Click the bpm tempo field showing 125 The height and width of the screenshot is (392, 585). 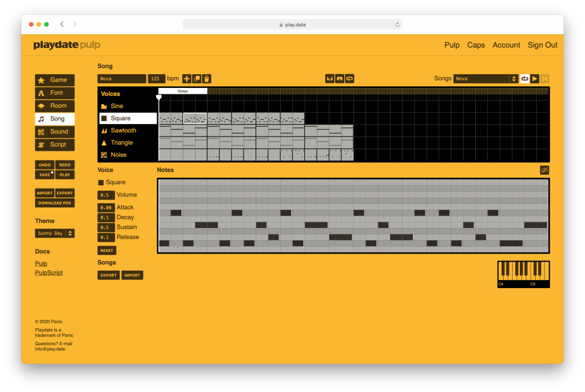[156, 79]
